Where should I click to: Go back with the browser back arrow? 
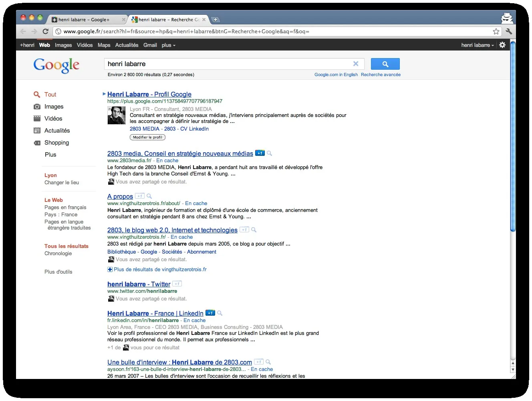click(23, 31)
